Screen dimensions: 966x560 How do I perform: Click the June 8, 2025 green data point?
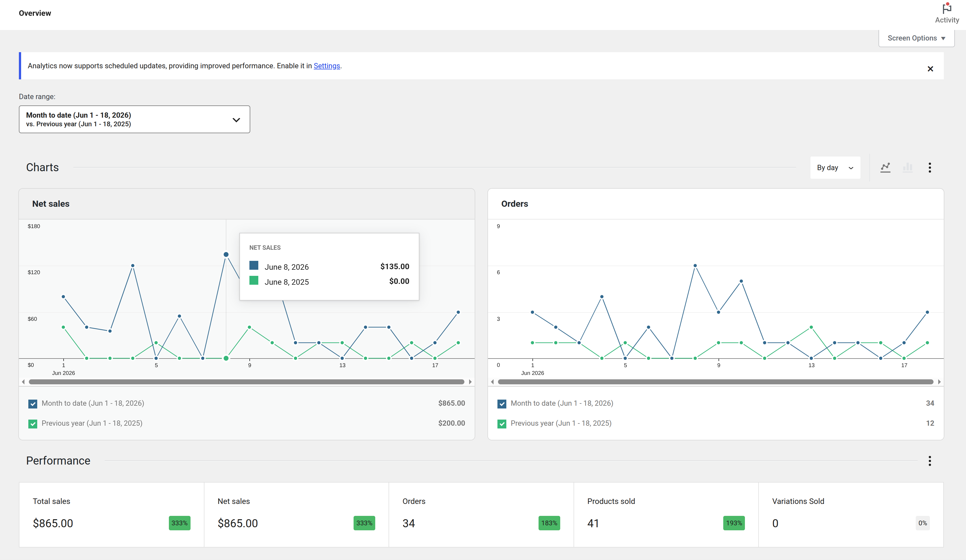point(226,358)
